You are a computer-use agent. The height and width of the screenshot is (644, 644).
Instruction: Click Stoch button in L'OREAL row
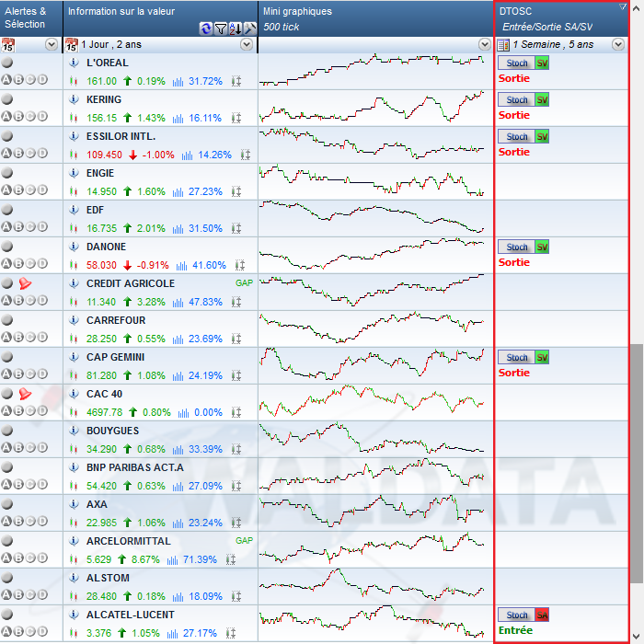517,63
